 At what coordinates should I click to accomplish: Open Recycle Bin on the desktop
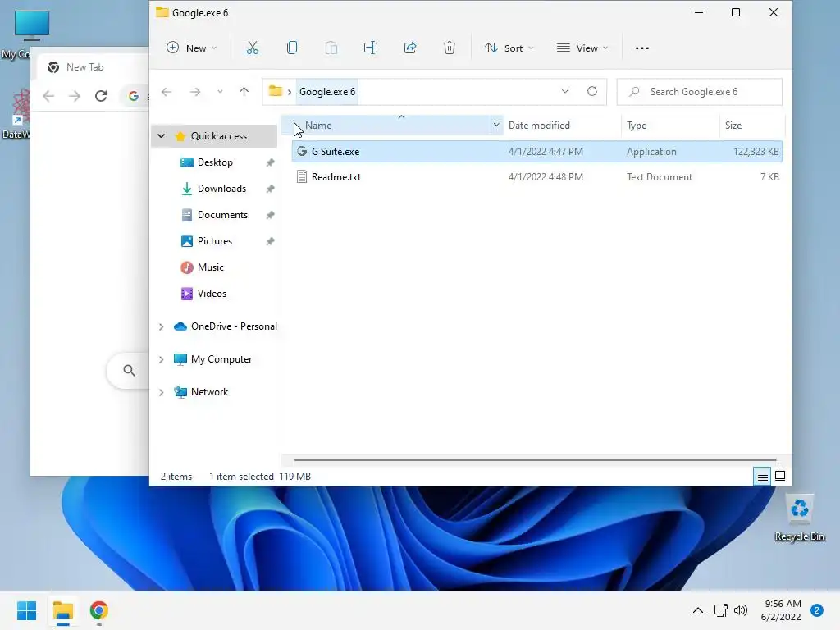800,518
